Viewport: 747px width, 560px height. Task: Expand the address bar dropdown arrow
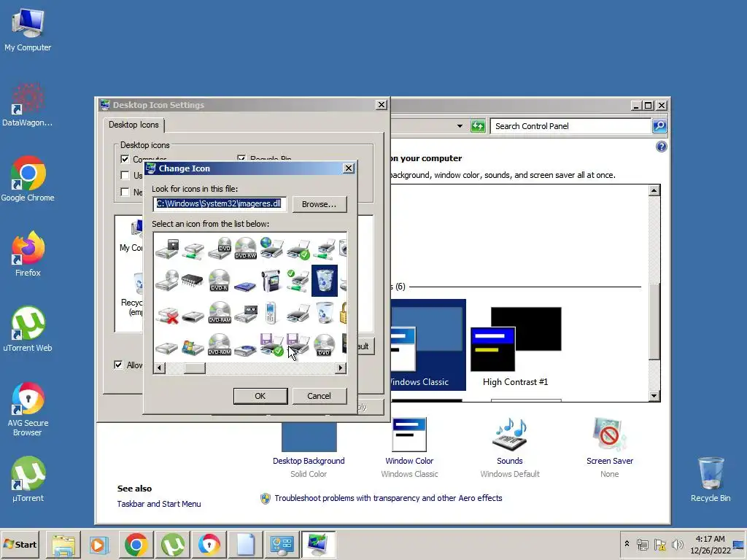click(x=460, y=126)
